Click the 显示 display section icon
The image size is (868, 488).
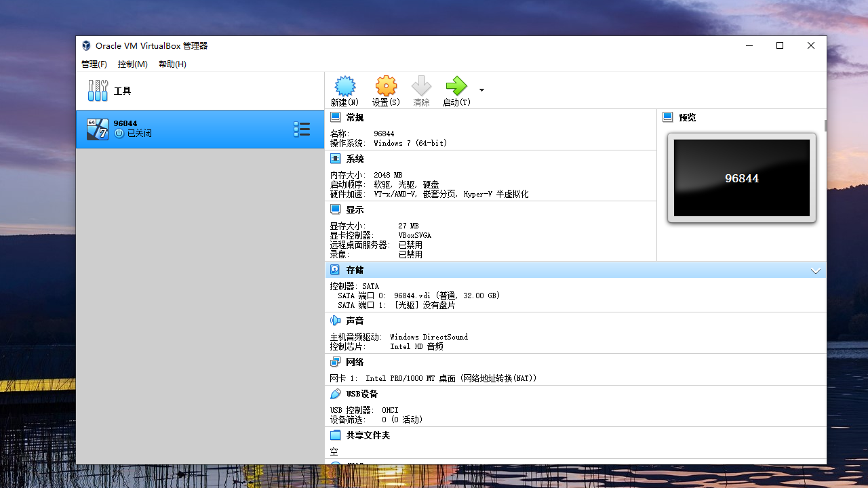pos(335,209)
